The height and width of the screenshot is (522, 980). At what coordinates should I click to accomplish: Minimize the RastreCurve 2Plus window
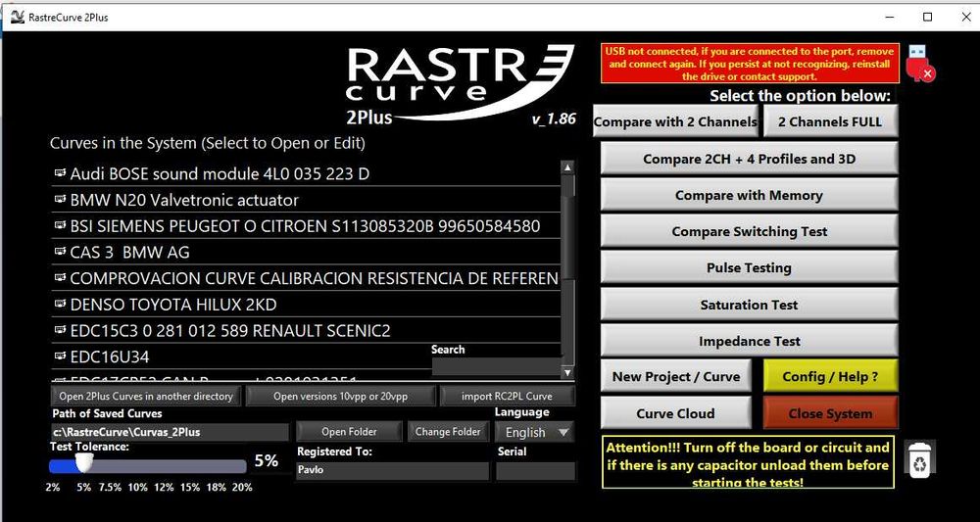(890, 17)
